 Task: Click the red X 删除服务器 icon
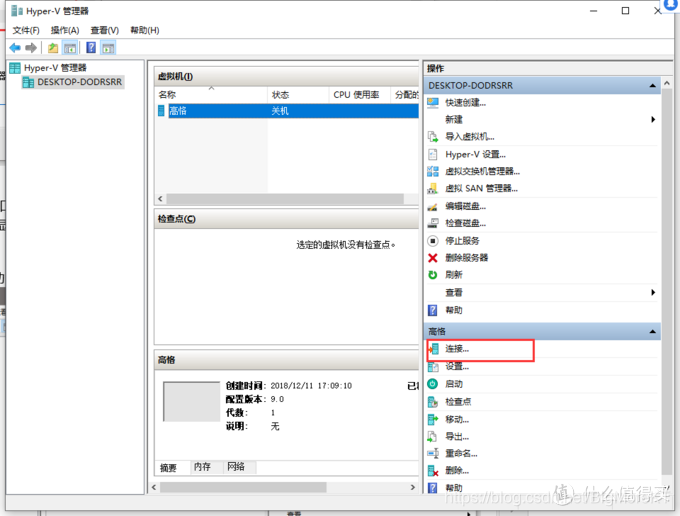click(x=433, y=258)
